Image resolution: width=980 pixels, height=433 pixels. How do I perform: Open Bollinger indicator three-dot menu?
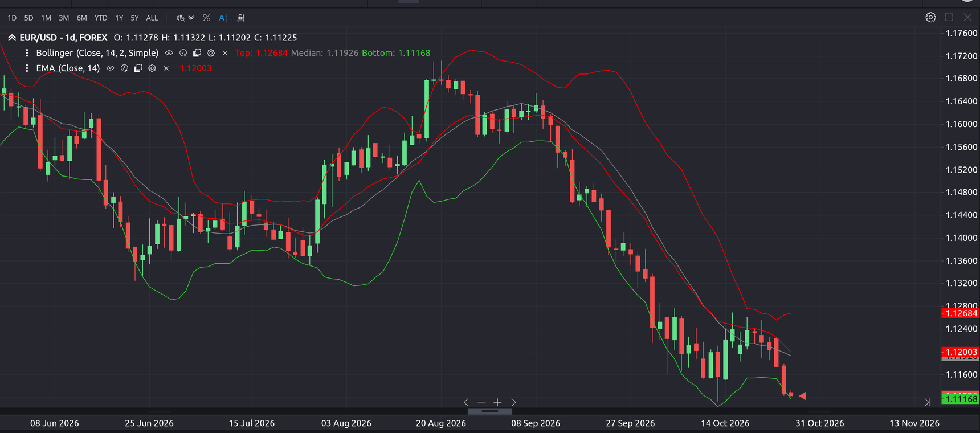pos(27,52)
